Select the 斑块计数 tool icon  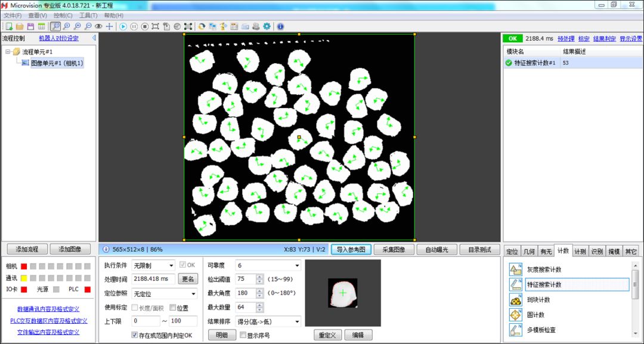515,300
